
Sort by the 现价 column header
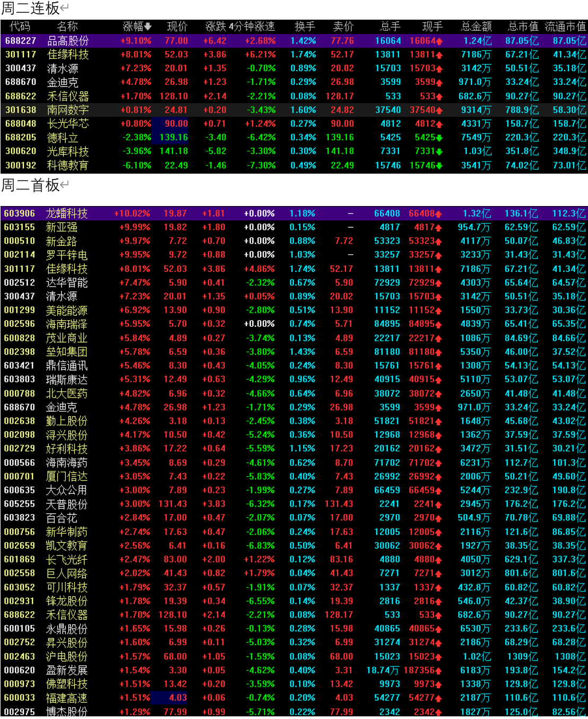(177, 27)
